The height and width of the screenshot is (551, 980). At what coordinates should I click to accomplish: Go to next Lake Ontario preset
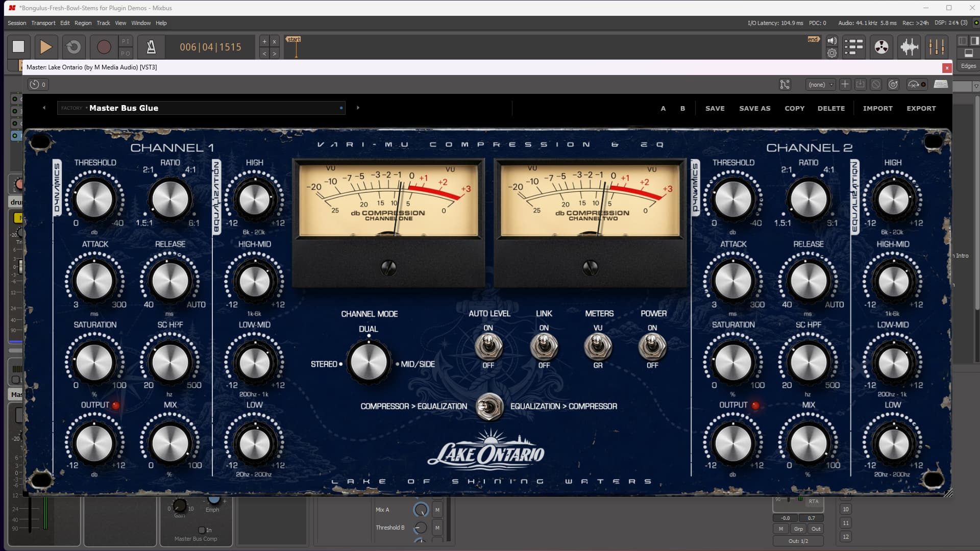click(358, 108)
